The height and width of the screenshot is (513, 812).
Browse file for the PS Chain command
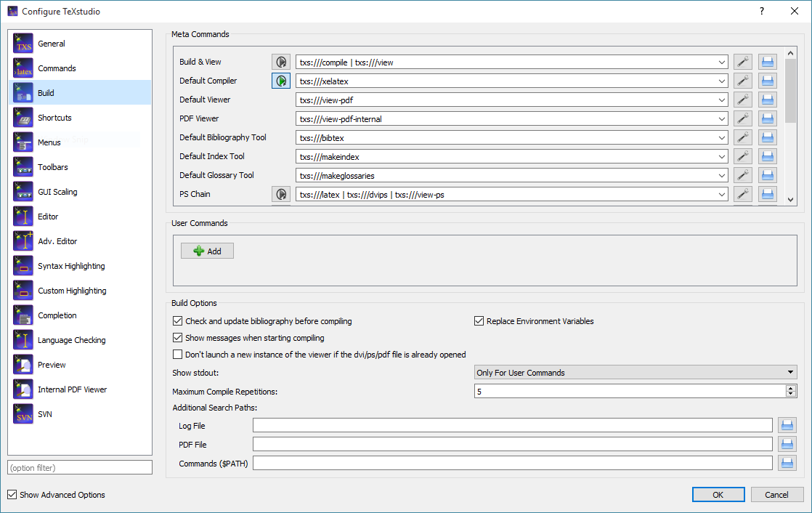pyautogui.click(x=768, y=194)
